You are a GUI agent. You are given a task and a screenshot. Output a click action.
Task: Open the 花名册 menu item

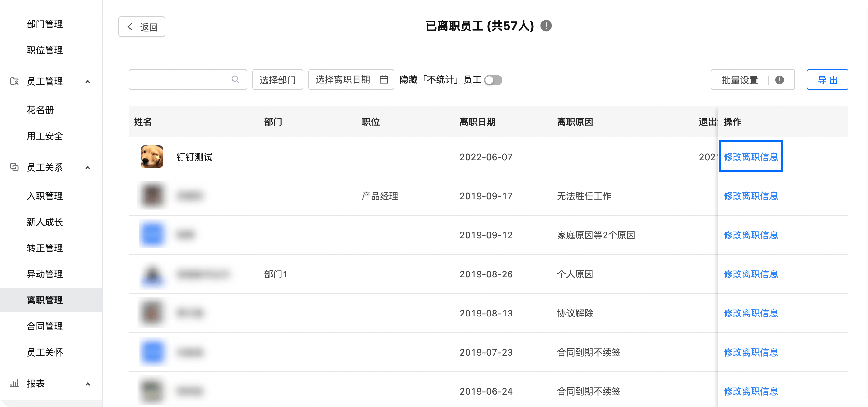pyautogui.click(x=40, y=110)
